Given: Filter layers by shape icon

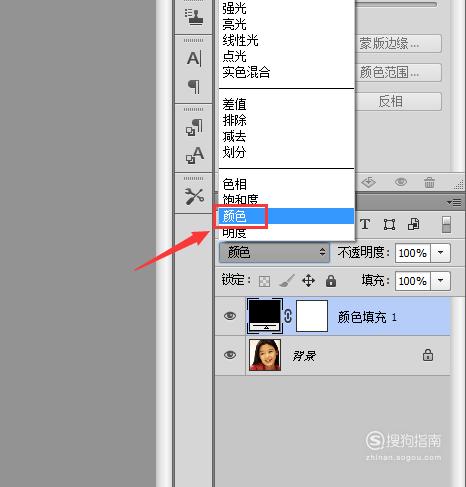Looking at the screenshot, I should tap(389, 224).
